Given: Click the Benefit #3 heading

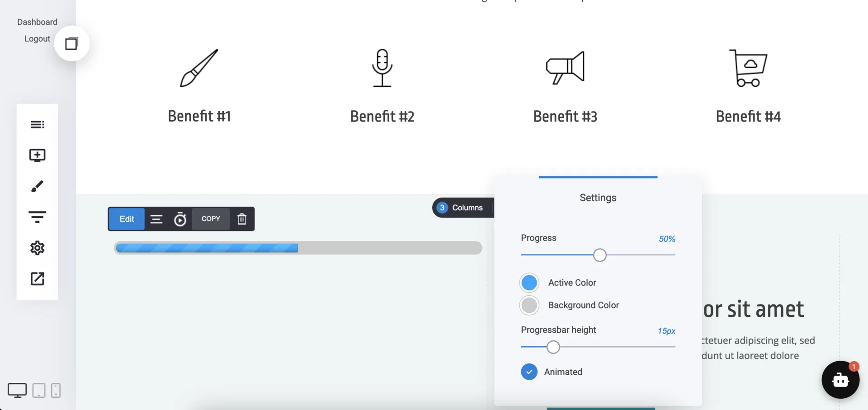Looking at the screenshot, I should (565, 116).
